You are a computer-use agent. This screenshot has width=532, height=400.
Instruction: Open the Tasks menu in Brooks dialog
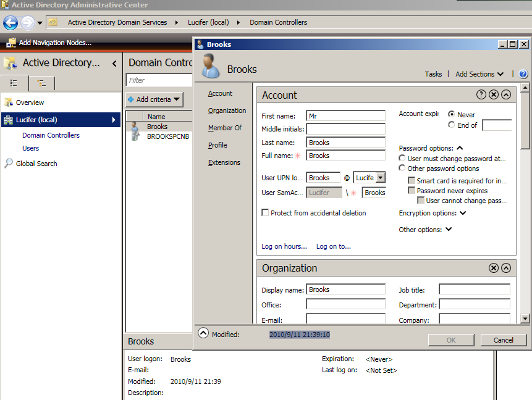[x=433, y=74]
